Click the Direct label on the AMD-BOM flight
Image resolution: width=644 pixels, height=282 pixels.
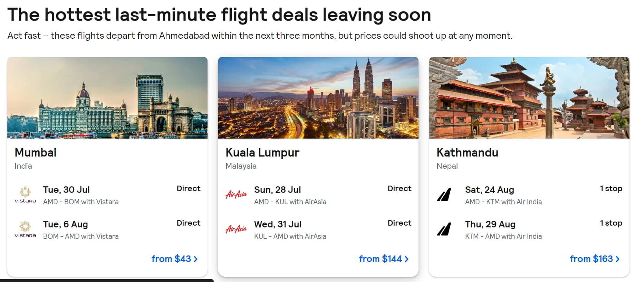click(188, 188)
